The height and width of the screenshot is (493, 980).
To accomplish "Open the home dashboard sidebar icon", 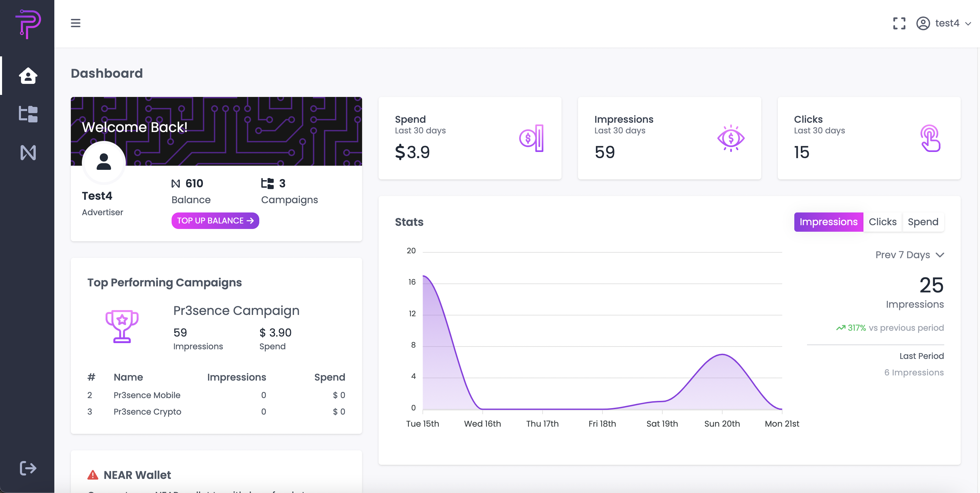I will [28, 76].
